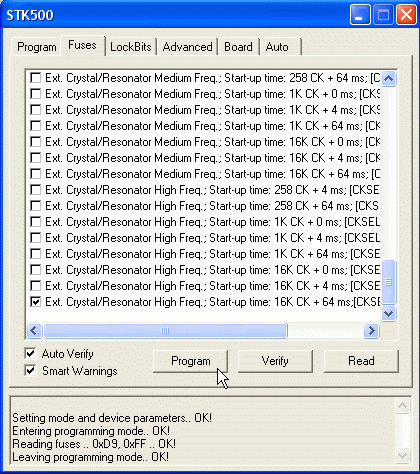Uncheck High Freq. 16K CK + 64 ms fuse
Screen dimensions: 420x474
click(x=35, y=302)
